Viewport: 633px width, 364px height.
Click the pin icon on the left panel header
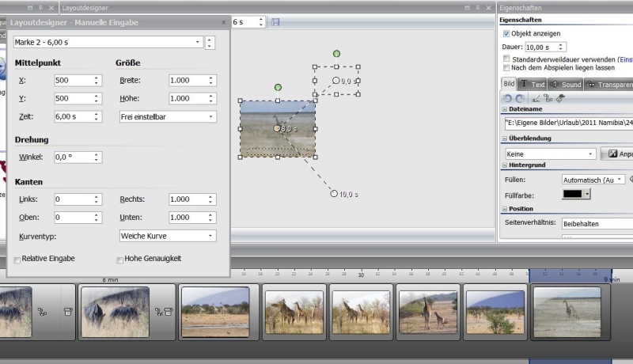coord(41,8)
